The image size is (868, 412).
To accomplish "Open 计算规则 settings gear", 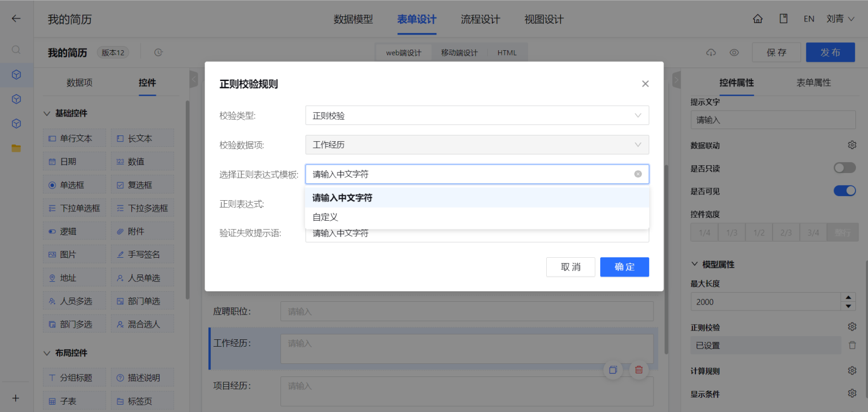I will [x=852, y=371].
